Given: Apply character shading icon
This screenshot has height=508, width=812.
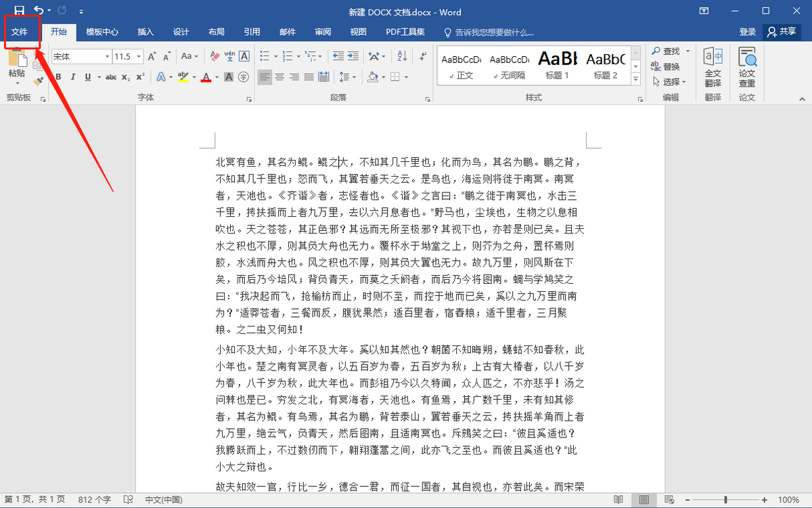Looking at the screenshot, I should point(229,77).
